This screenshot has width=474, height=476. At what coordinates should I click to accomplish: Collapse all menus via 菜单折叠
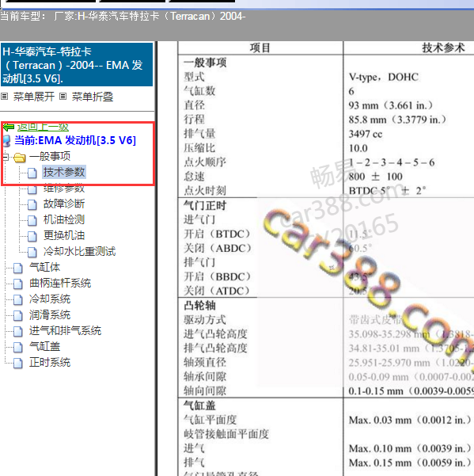tap(93, 97)
